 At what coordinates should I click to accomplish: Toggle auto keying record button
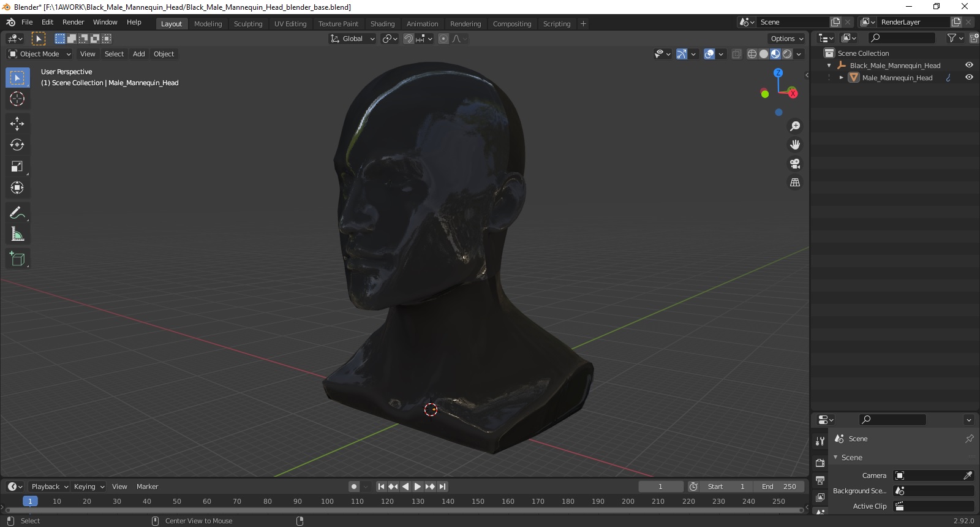coord(354,487)
